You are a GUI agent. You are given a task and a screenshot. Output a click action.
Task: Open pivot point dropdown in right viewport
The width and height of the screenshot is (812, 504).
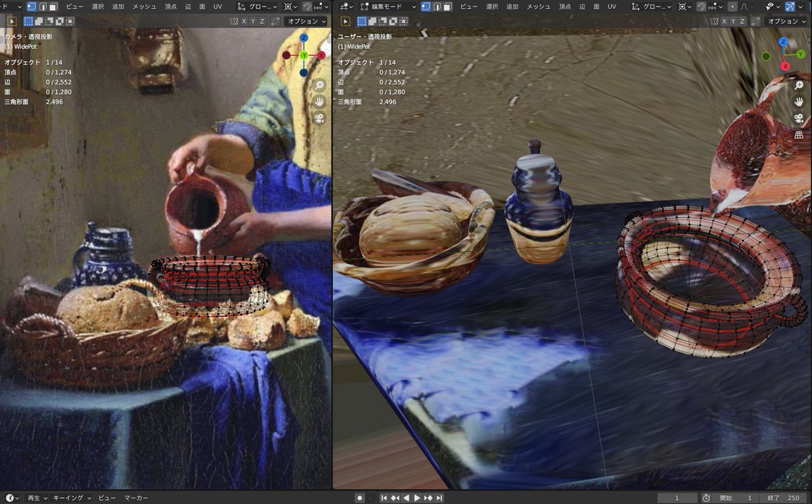coord(685,7)
